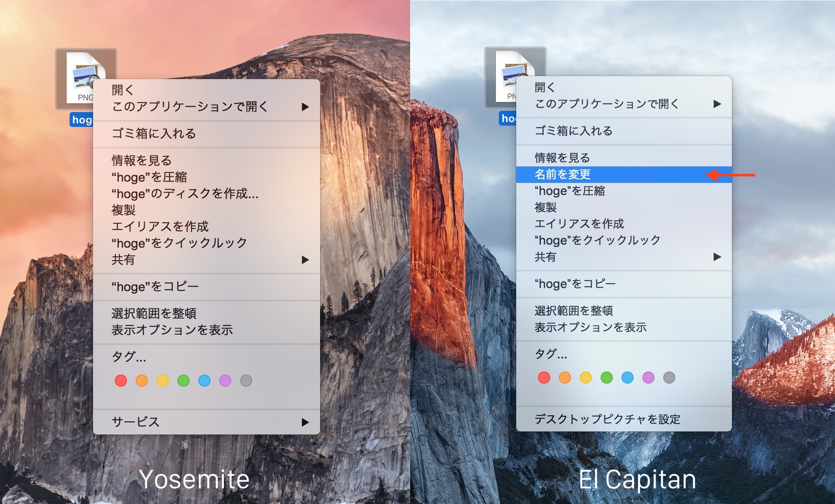The image size is (835, 504).
Task: Choose ゴミ箱に入れる in Yosemite menu
Action: (154, 133)
